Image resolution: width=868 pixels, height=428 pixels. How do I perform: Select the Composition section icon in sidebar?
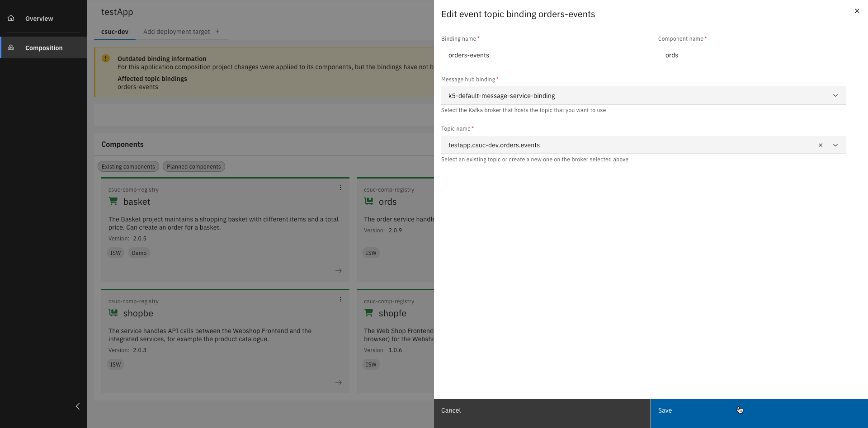point(11,47)
